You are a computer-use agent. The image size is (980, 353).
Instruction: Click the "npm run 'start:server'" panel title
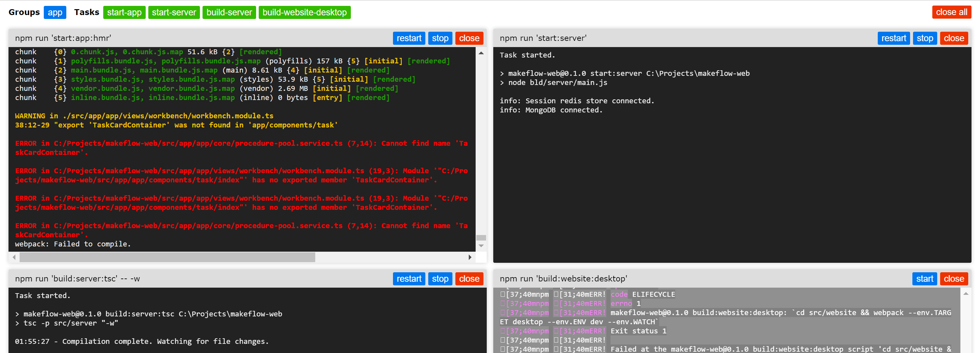(543, 38)
